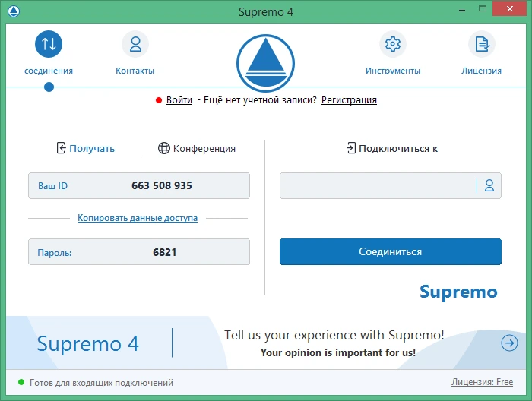
Task: Select the Получать tab
Action: [x=85, y=148]
